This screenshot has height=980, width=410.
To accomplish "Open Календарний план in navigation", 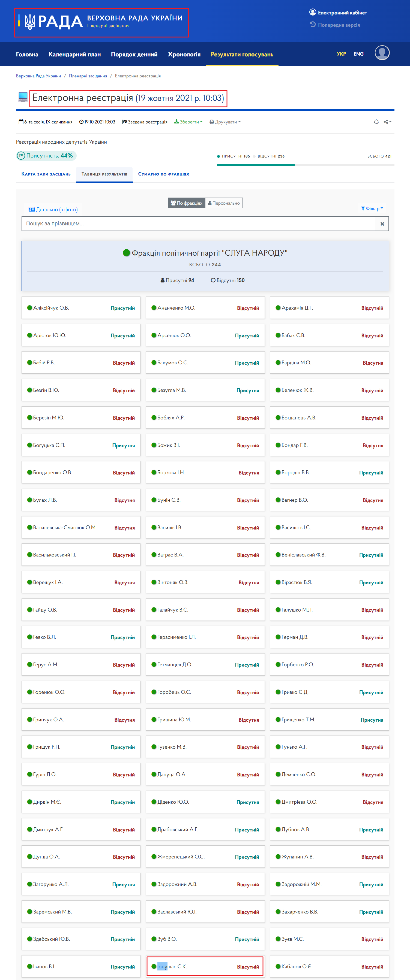I will [x=75, y=55].
